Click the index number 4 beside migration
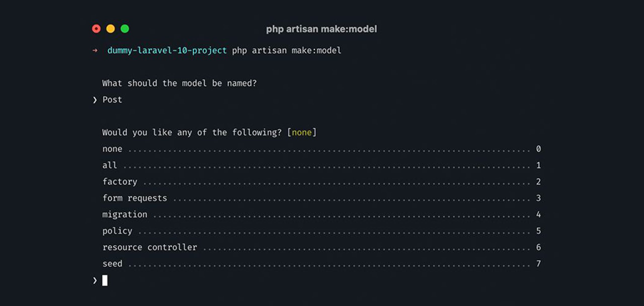This screenshot has height=306, width=644. click(538, 214)
